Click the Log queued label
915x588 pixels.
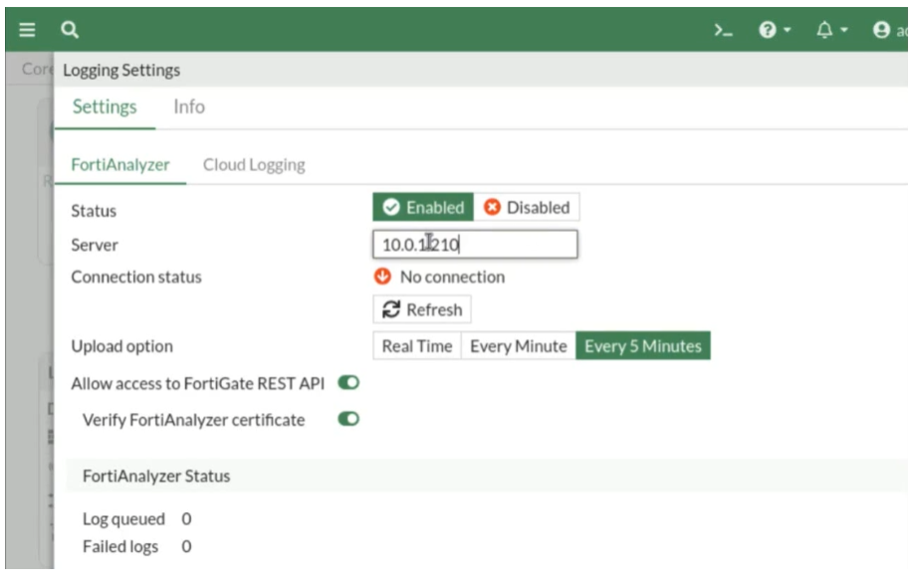click(x=123, y=518)
